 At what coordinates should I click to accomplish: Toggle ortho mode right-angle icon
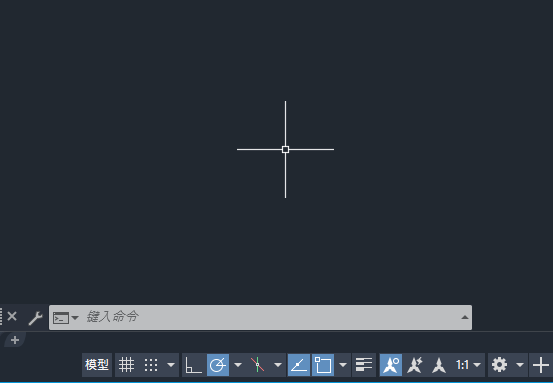pos(194,365)
